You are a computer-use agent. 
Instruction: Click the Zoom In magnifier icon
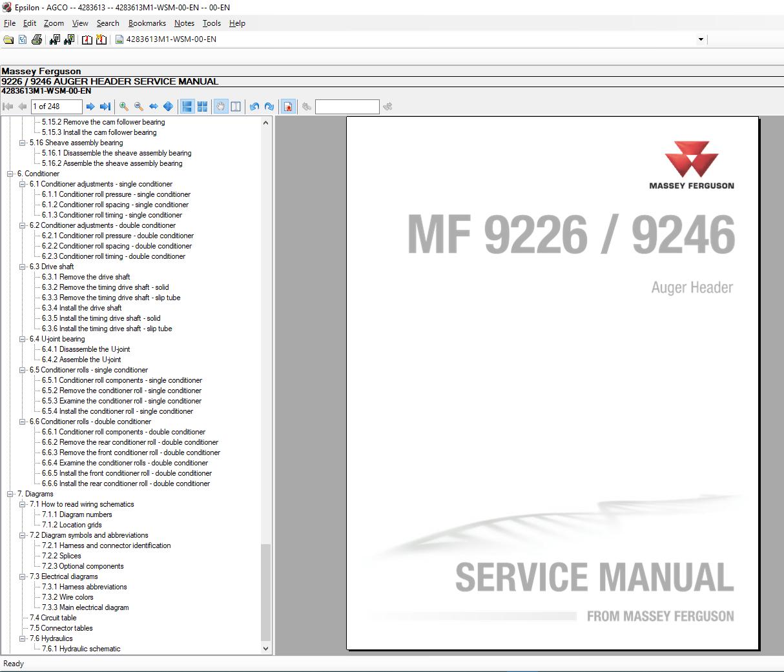123,107
